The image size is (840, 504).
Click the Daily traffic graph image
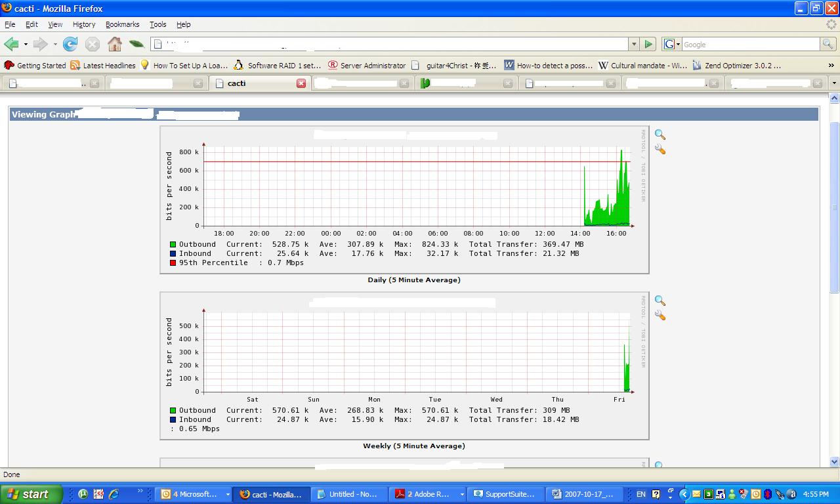click(404, 199)
